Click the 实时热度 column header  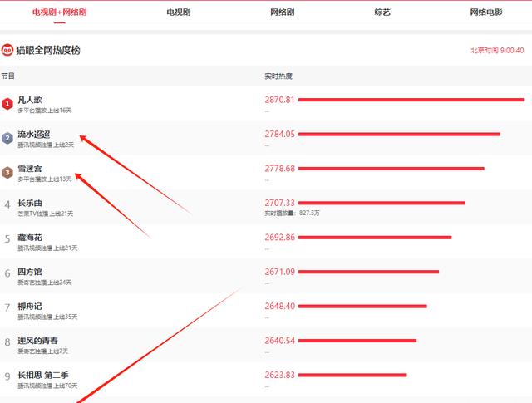[278, 76]
